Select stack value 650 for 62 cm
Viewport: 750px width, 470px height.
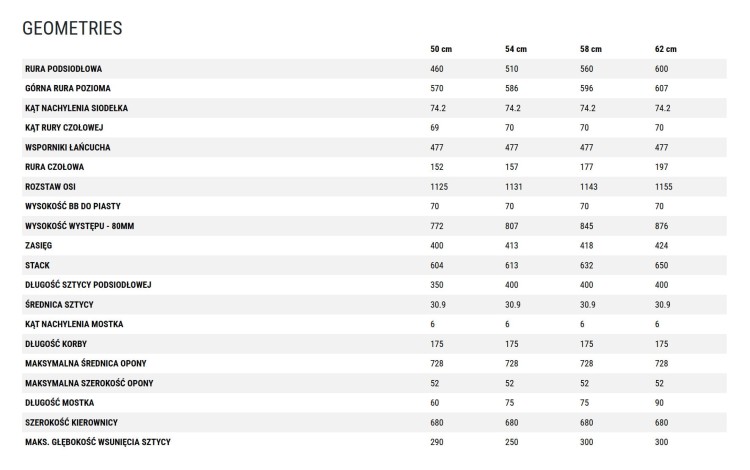click(662, 265)
